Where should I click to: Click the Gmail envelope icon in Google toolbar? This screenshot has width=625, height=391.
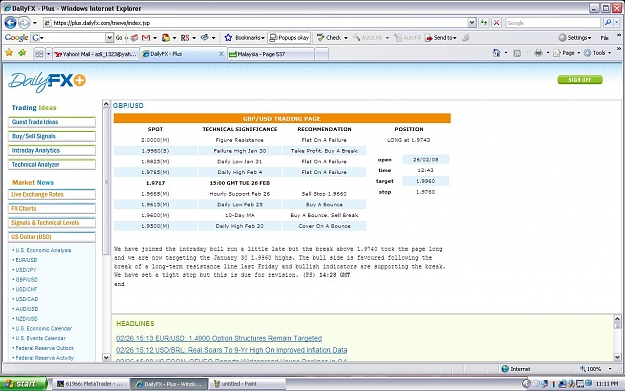146,38
